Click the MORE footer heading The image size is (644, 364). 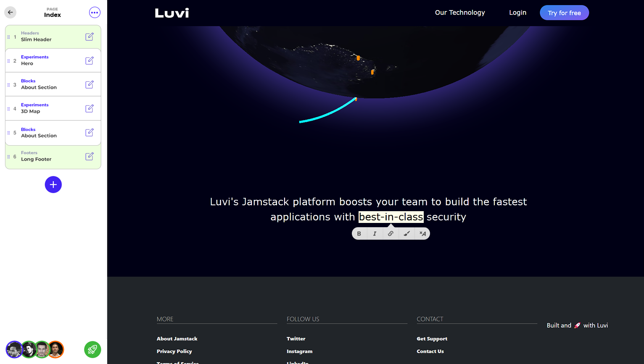165,319
